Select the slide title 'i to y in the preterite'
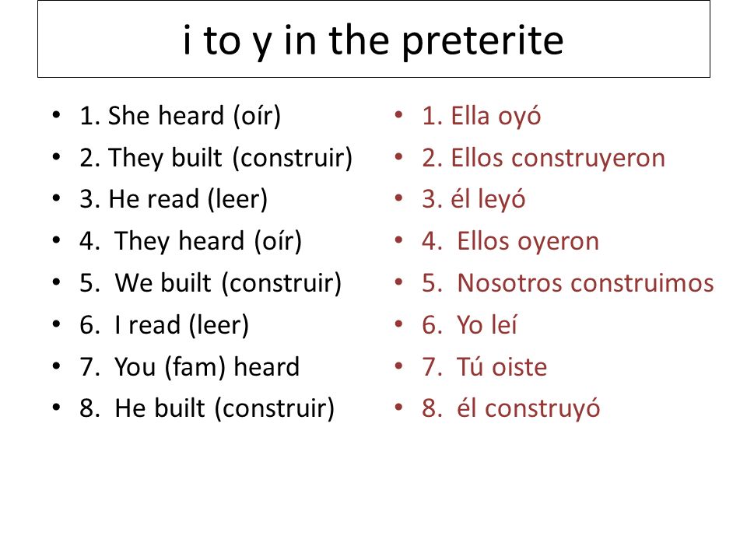Screen dimensions: 747x560 (x=373, y=41)
